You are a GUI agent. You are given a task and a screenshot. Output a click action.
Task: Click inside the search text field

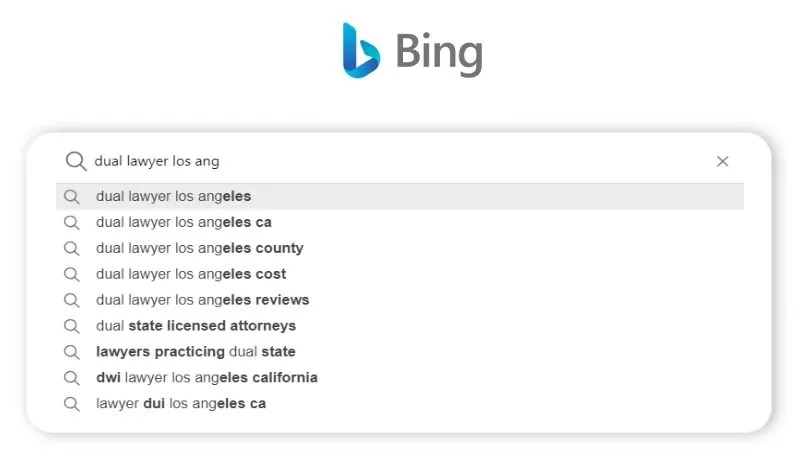400,161
